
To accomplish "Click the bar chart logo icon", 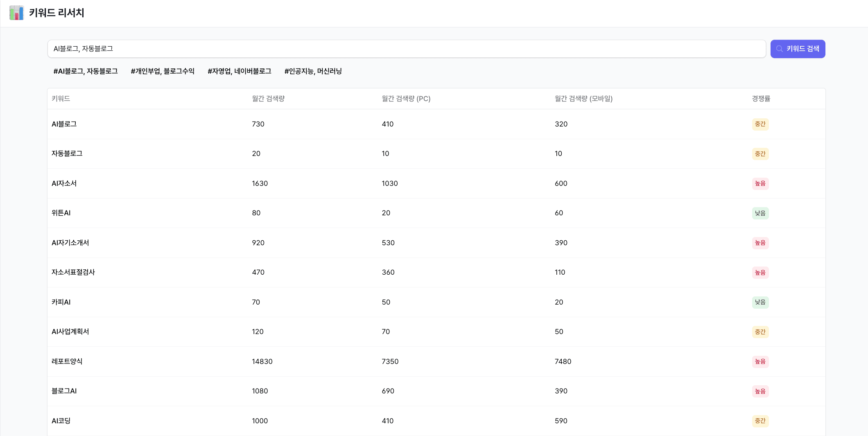I will [x=16, y=13].
